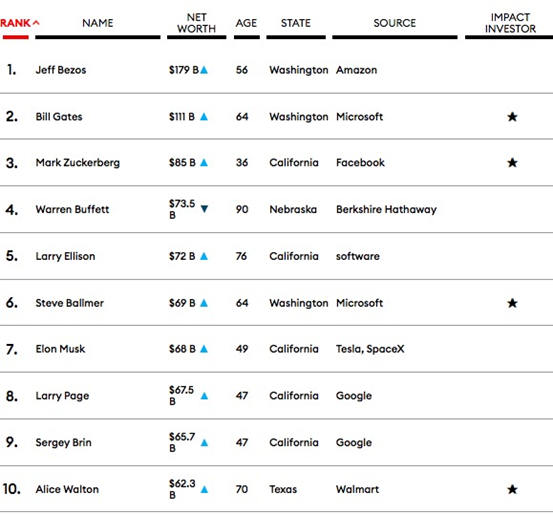
Task: Click Mark Zuckerberg's impact investor star
Action: point(512,163)
